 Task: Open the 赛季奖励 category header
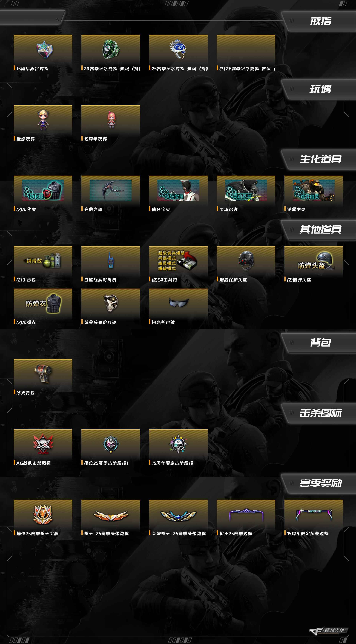(320, 483)
